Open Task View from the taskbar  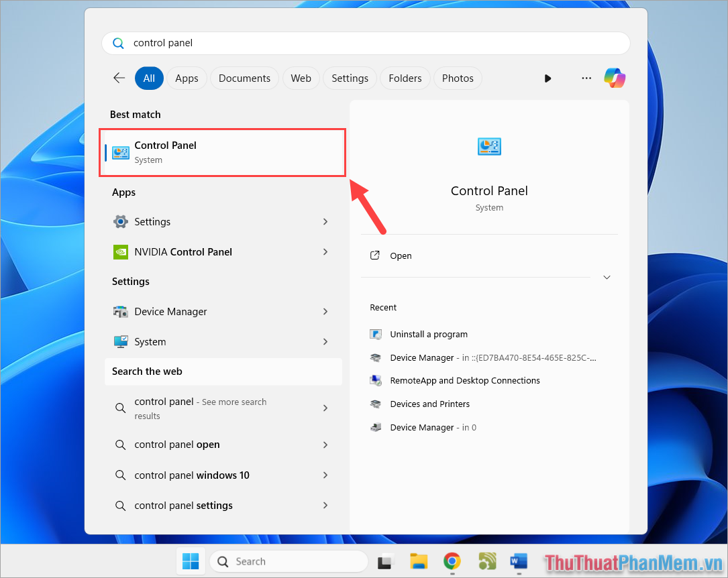coord(384,562)
